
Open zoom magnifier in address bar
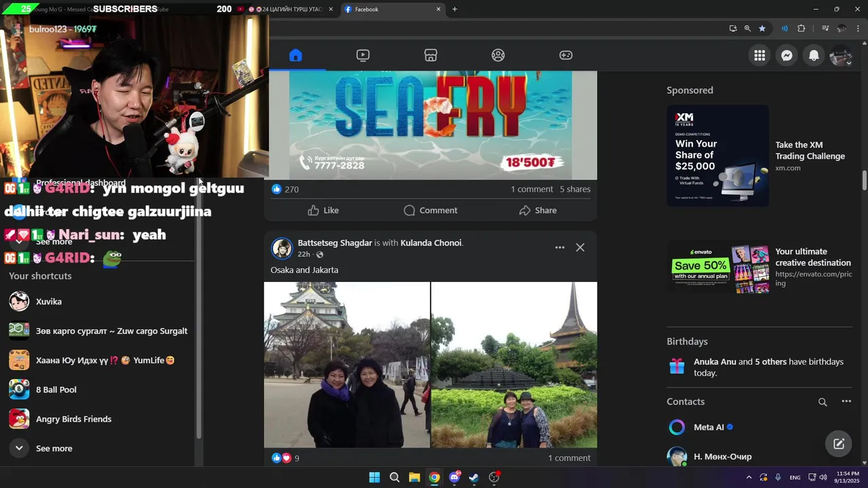[x=747, y=28]
